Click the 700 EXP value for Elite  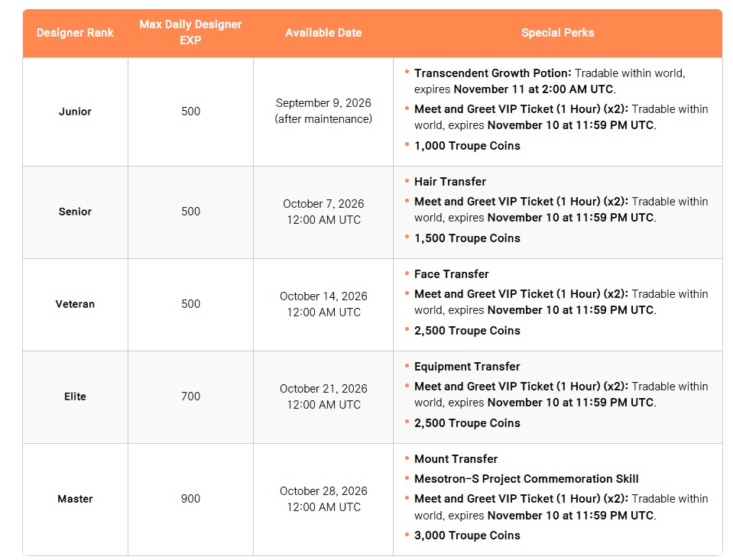(191, 397)
